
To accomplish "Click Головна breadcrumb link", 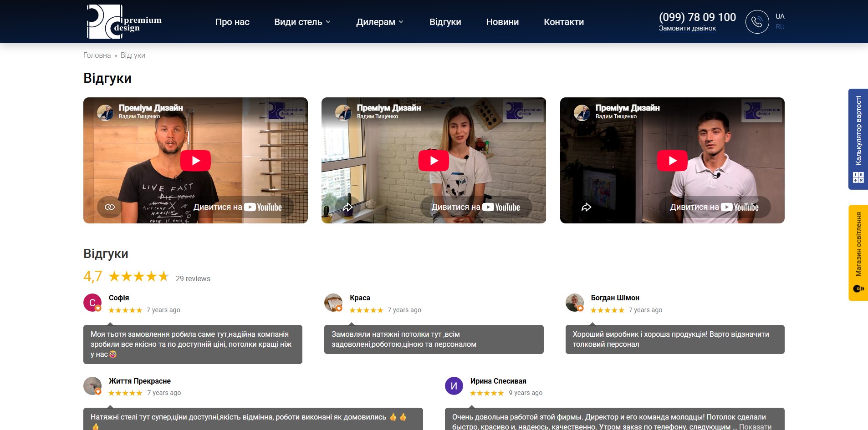I will pos(97,55).
